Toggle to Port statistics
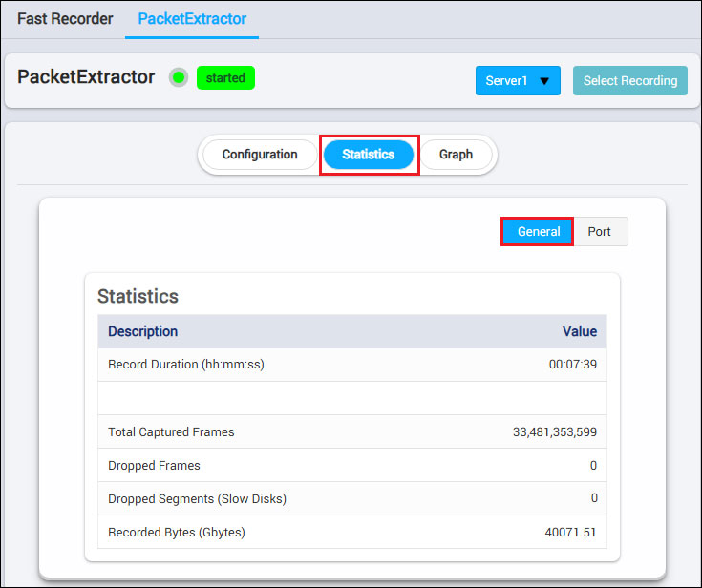The width and height of the screenshot is (702, 588). point(600,232)
